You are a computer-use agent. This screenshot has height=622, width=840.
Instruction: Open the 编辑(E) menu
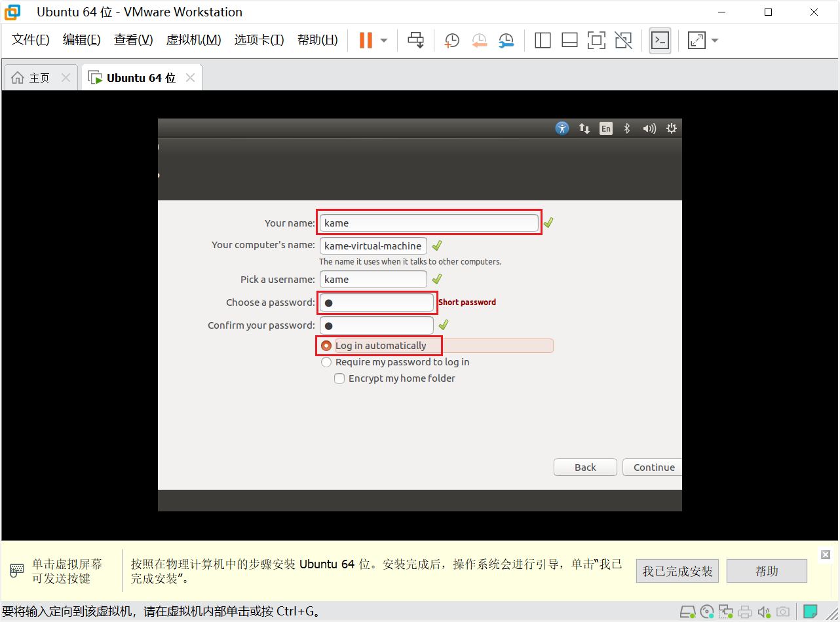(x=82, y=40)
